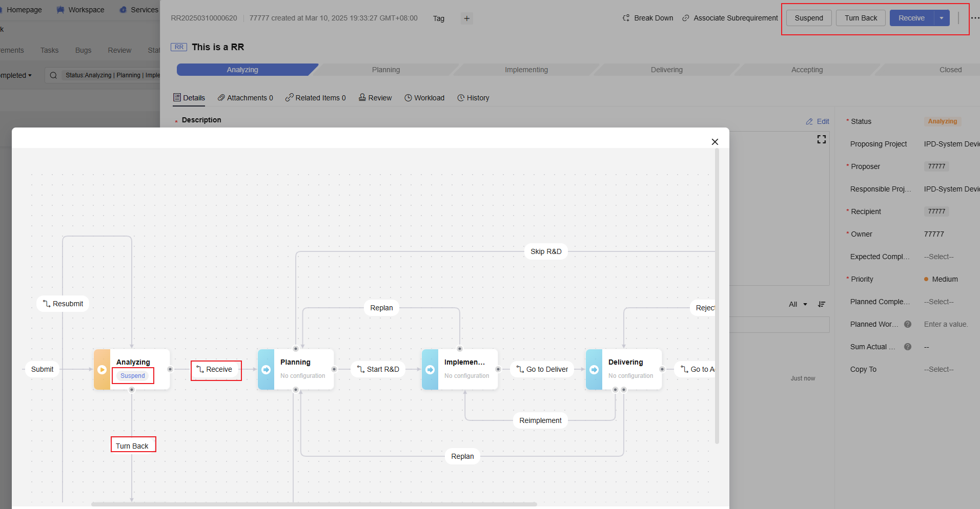Click the add tag plus icon

466,18
